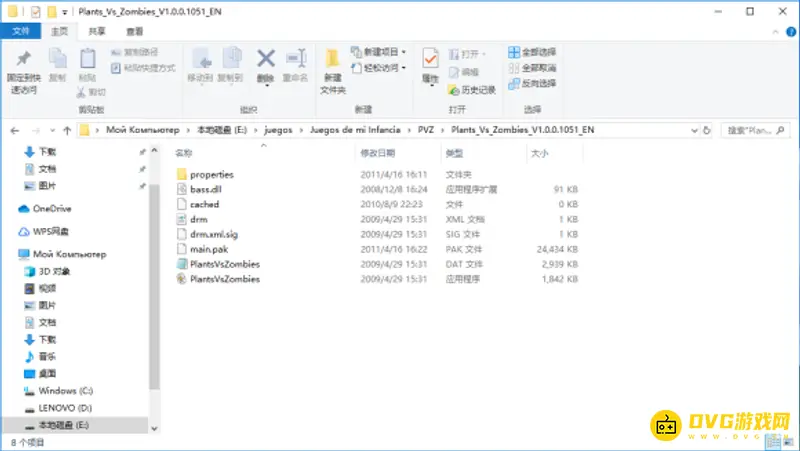Image resolution: width=800 pixels, height=451 pixels.
Task: Expand the Open button dropdown
Action: coord(484,54)
